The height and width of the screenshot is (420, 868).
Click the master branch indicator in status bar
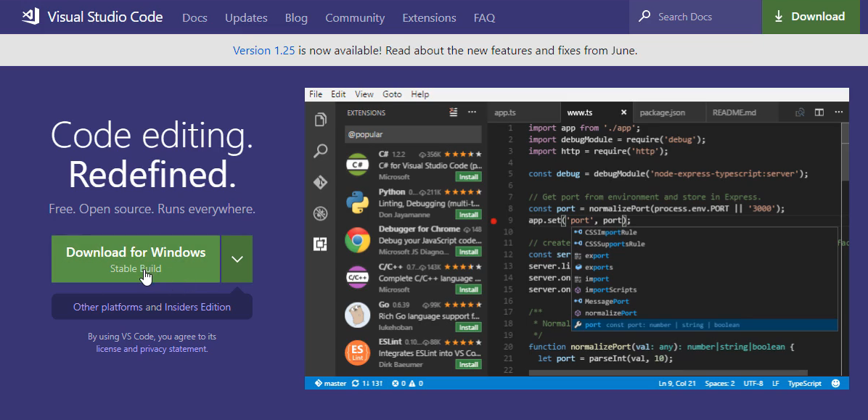point(330,383)
